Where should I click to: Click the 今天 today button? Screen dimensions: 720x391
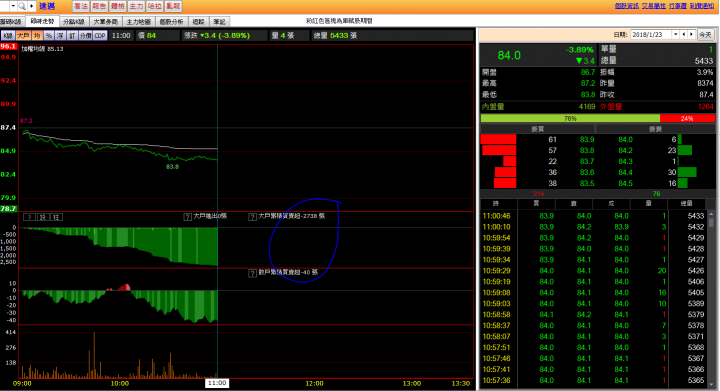705,34
